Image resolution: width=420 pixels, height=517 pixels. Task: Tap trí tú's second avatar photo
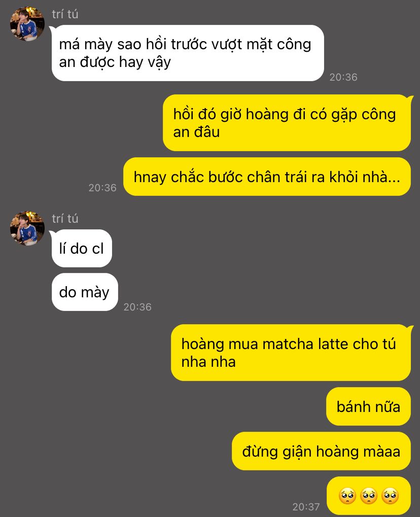click(x=27, y=228)
